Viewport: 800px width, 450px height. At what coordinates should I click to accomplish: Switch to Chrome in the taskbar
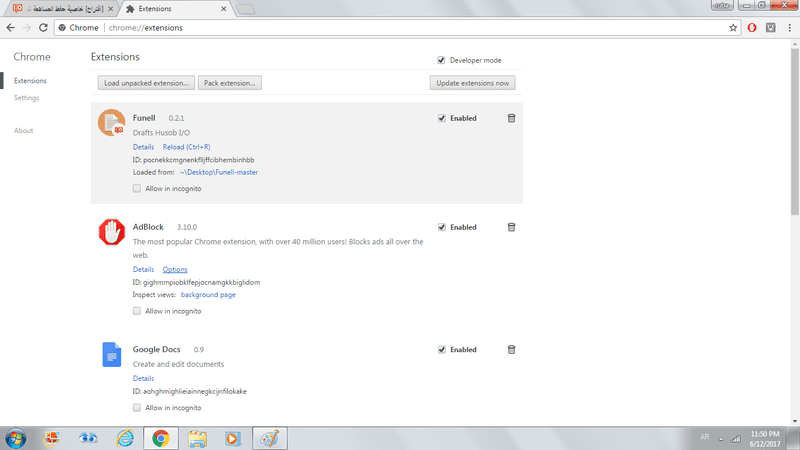coord(161,438)
